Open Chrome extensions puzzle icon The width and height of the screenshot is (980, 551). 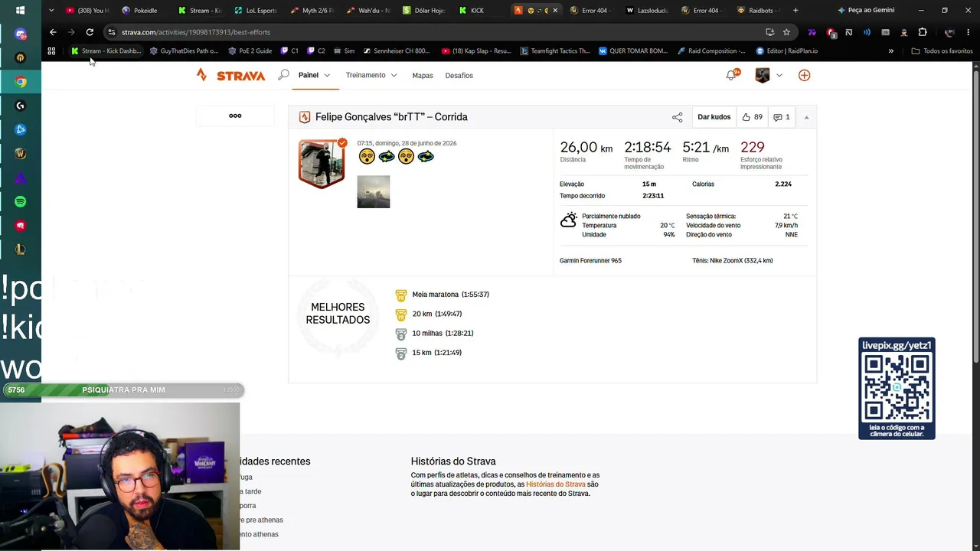[x=922, y=32]
